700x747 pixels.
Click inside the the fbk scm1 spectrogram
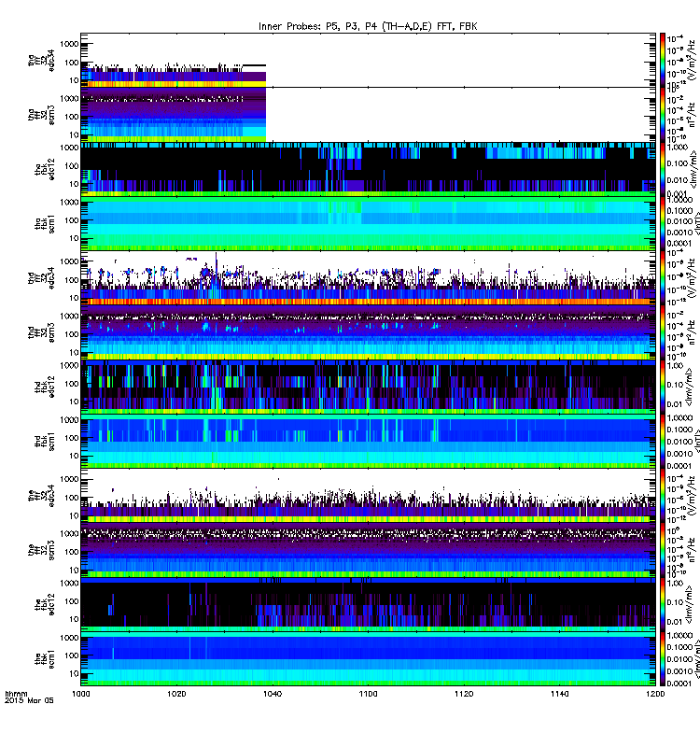(x=368, y=659)
